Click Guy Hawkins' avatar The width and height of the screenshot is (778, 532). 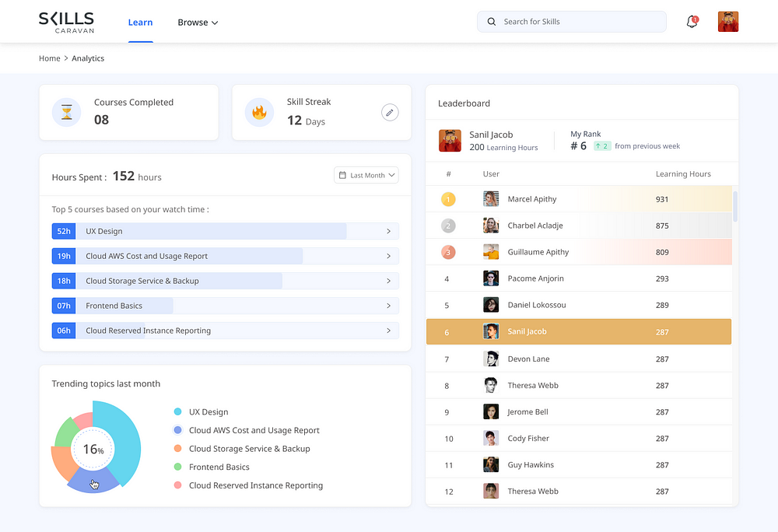491,464
